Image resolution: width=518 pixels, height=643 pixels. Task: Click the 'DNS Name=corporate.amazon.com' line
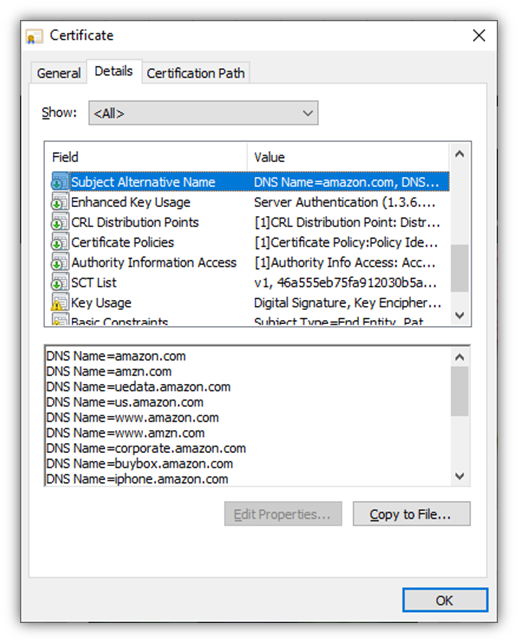tap(146, 448)
